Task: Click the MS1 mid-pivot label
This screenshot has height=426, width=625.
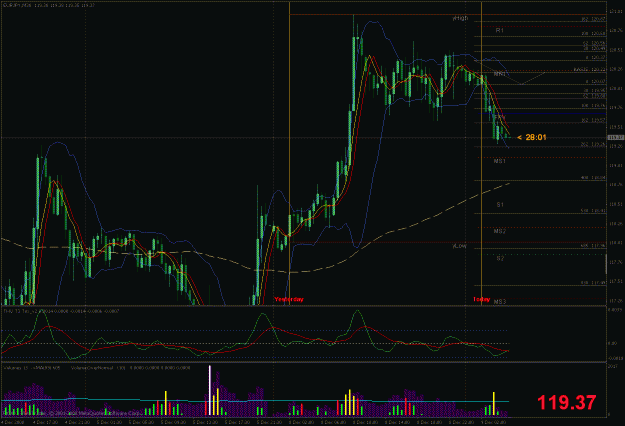Action: pyautogui.click(x=500, y=161)
